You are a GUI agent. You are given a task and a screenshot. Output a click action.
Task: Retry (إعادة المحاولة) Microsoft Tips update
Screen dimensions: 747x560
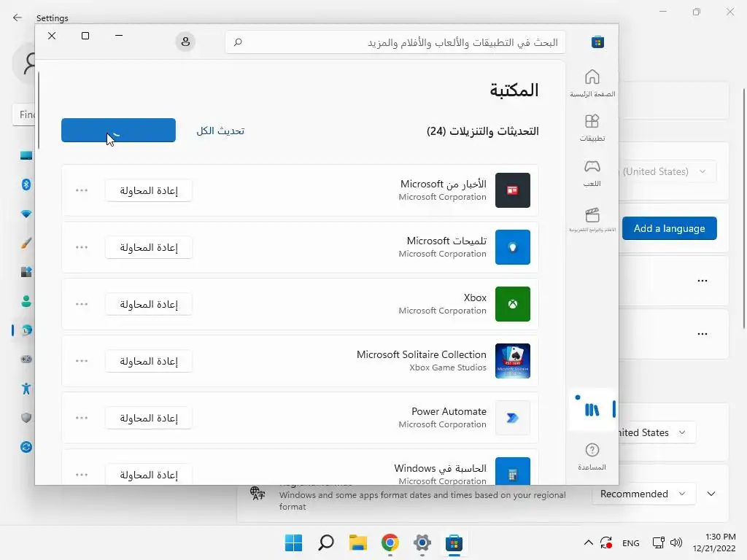coord(149,247)
